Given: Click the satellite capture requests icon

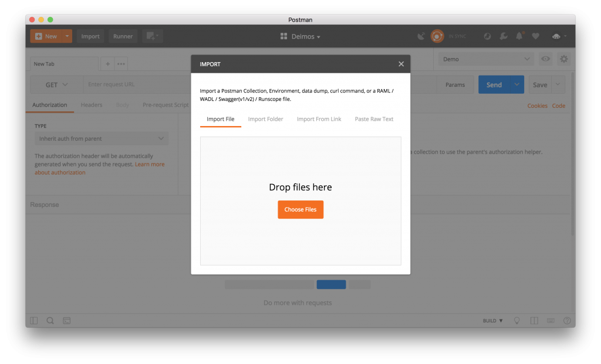Looking at the screenshot, I should [x=421, y=36].
